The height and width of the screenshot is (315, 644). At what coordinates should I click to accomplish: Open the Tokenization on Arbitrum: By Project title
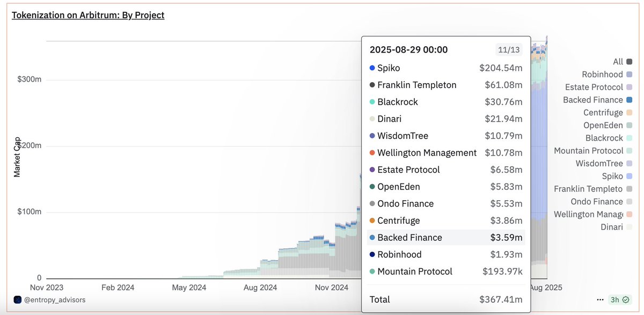point(88,15)
